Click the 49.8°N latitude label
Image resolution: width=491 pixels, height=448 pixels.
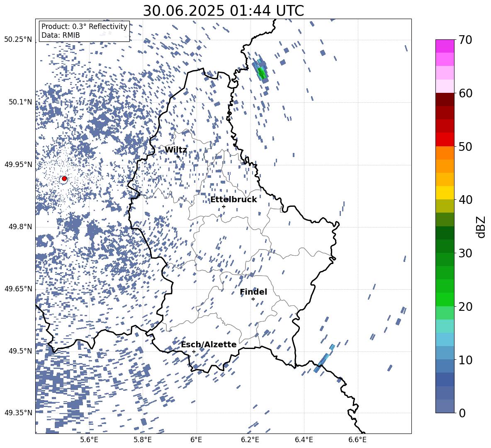pyautogui.click(x=20, y=226)
